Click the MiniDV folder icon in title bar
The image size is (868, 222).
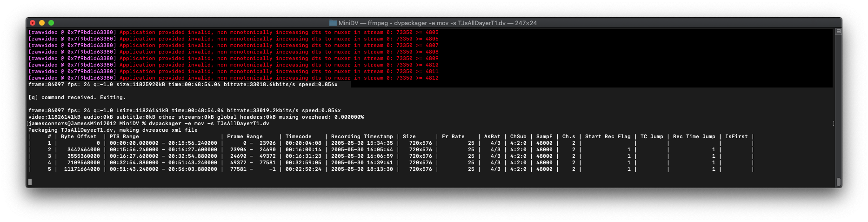click(x=333, y=23)
